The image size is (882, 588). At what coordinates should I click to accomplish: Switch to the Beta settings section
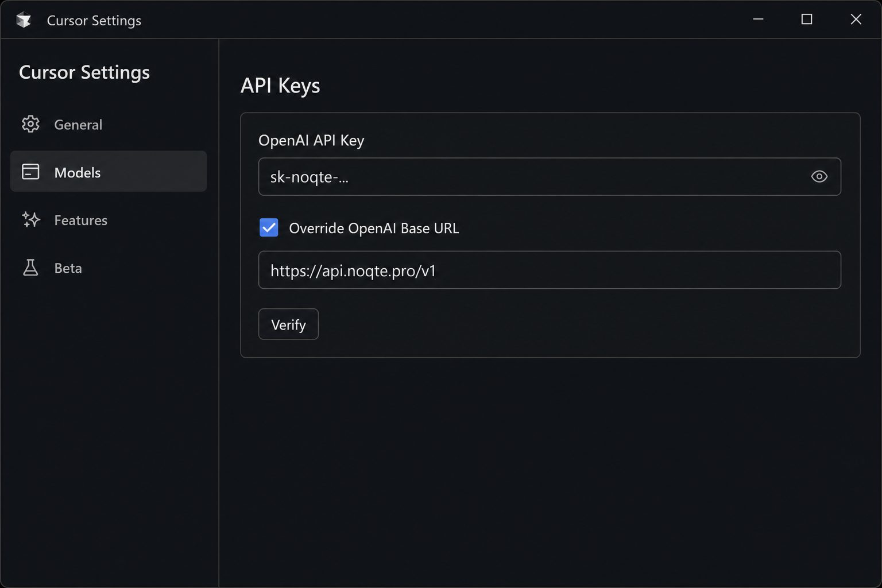coord(109,268)
